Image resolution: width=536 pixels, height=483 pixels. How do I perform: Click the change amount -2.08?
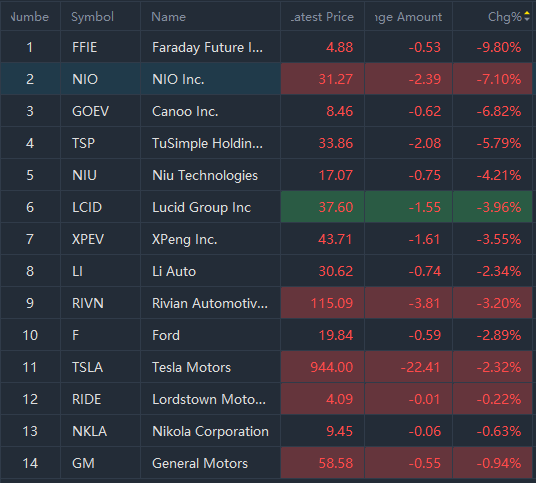tap(425, 143)
